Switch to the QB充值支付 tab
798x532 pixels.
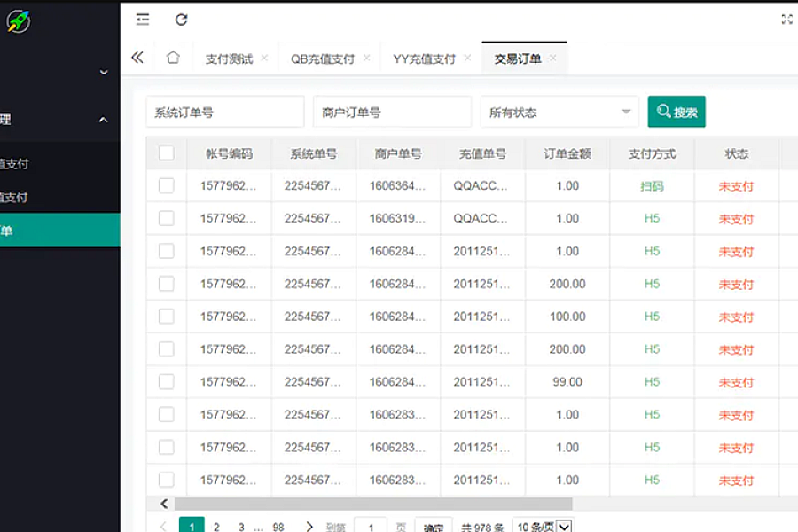(x=322, y=59)
